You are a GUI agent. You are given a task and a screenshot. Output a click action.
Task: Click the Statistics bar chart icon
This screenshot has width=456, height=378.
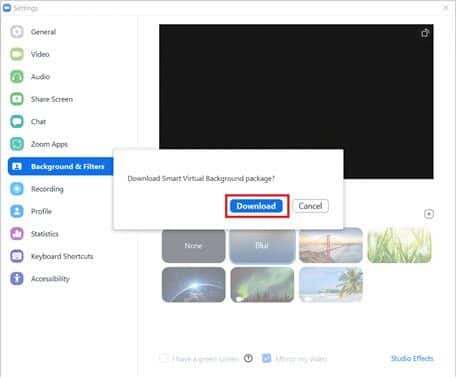[17, 234]
